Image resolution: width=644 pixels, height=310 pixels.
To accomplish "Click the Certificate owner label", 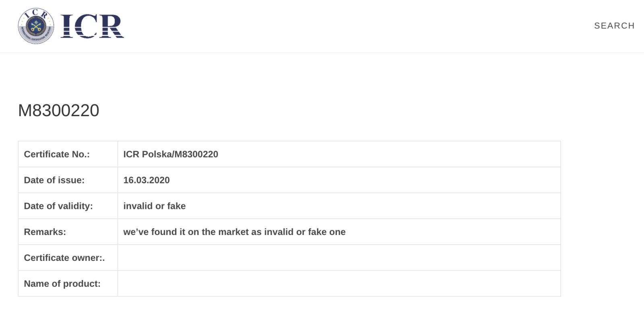I will click(64, 258).
